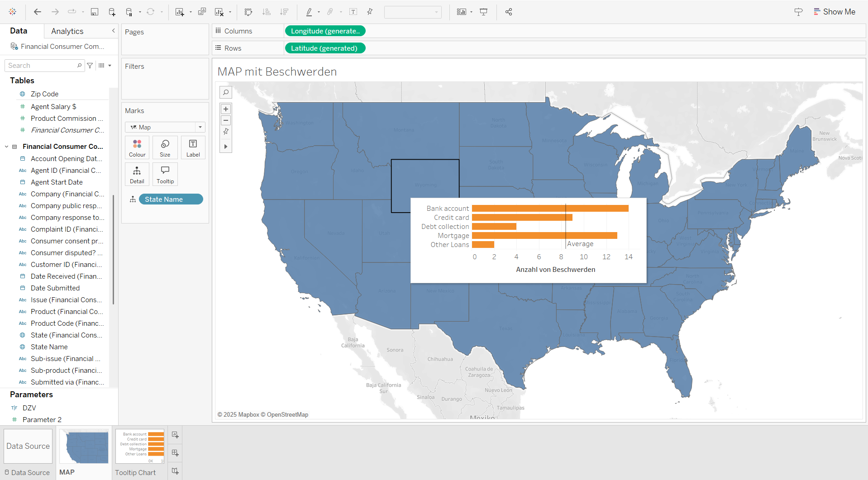Activate the map search magnifier
The image size is (868, 480).
click(x=226, y=92)
